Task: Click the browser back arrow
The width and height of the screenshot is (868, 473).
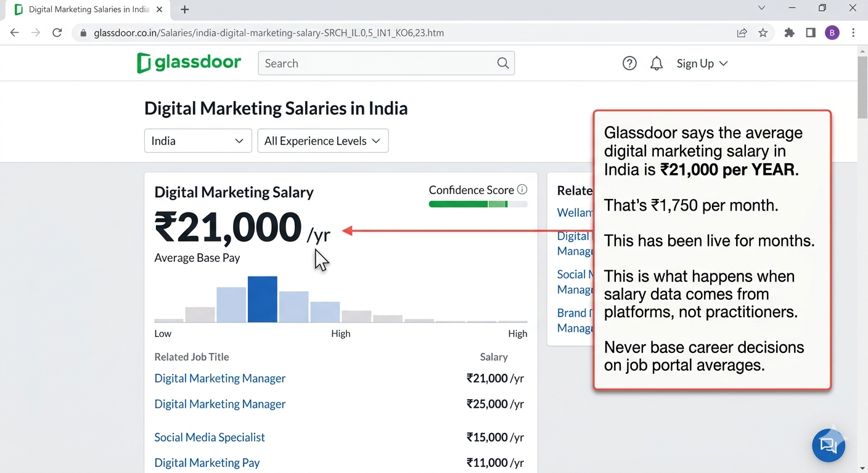Action: tap(15, 33)
